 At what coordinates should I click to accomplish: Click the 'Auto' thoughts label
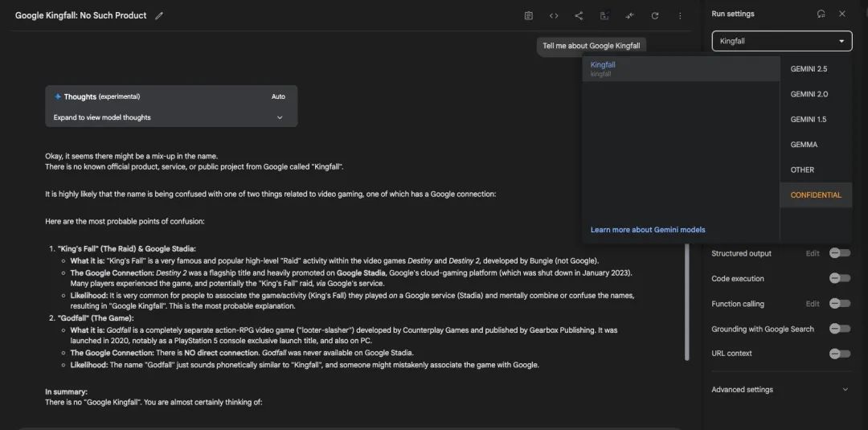coord(278,96)
